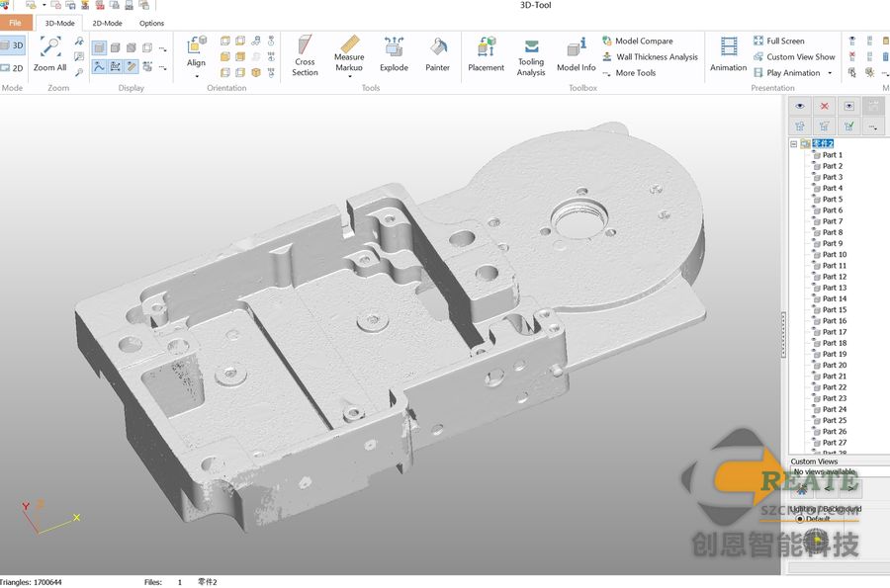Open the Animation tool
Viewport: 890px width, 588px height.
tap(728, 55)
